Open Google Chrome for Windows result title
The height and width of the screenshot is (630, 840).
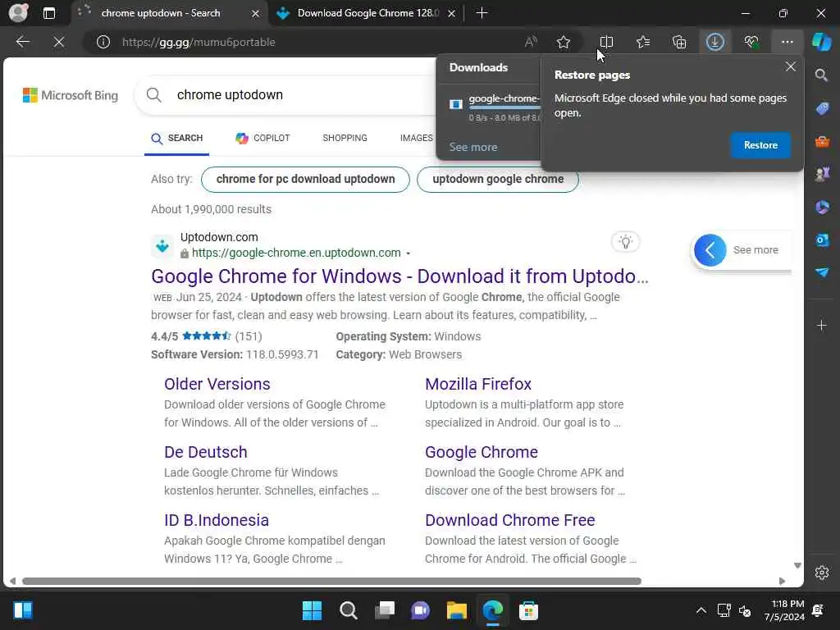click(x=399, y=276)
